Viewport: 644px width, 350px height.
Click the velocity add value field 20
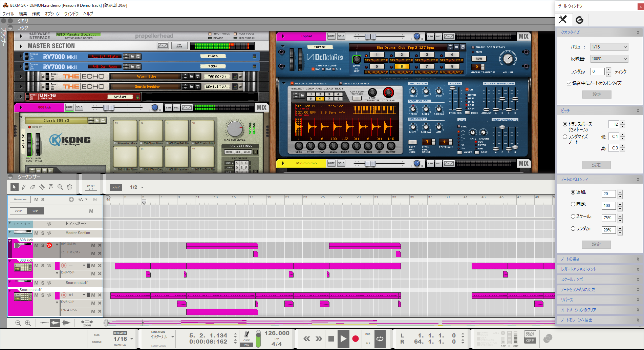click(609, 194)
